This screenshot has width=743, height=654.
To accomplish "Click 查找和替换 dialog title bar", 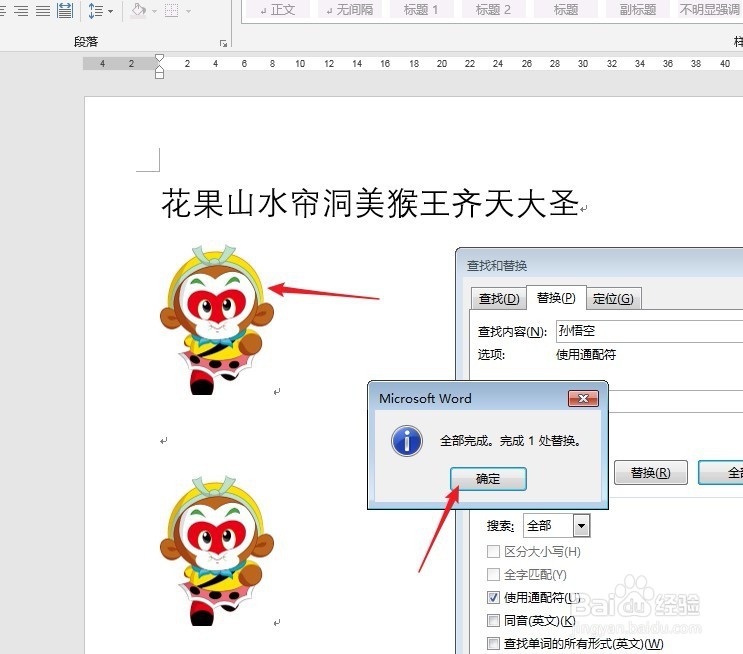I will (599, 265).
